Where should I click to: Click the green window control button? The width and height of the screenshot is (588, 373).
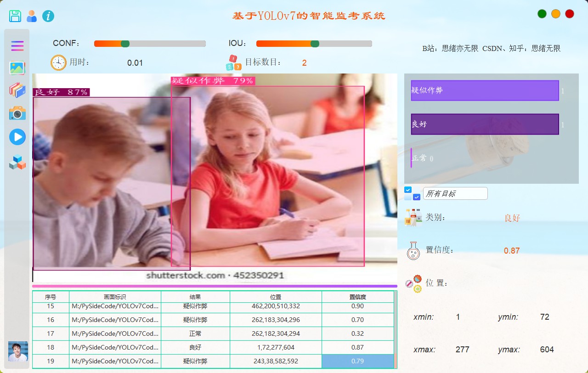(542, 14)
